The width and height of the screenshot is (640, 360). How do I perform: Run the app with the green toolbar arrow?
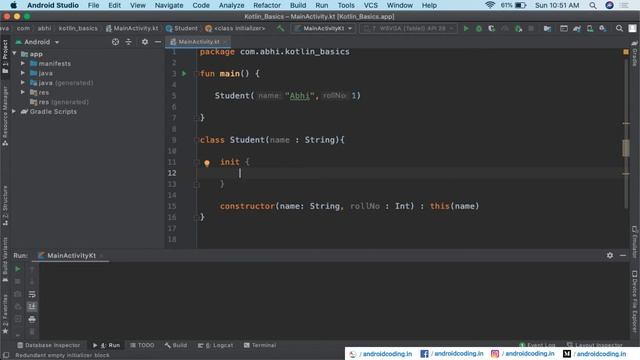coord(466,28)
